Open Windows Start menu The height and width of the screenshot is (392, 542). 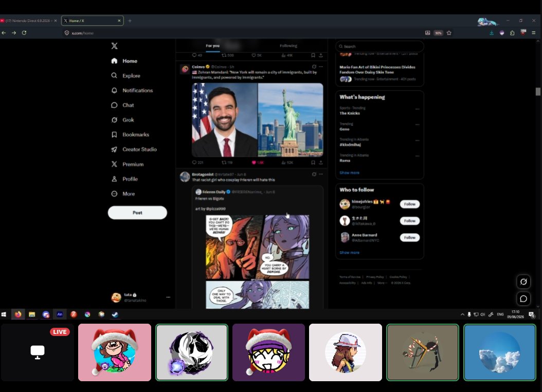(4, 314)
